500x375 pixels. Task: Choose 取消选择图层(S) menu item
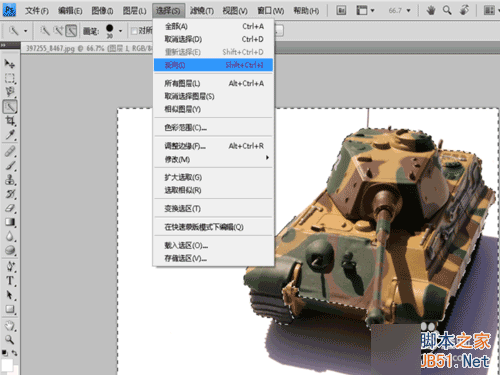(213, 96)
